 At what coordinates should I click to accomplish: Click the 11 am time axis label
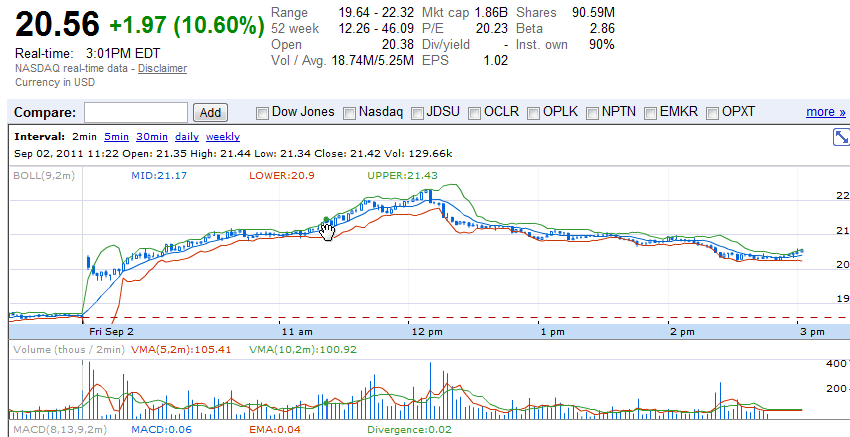click(x=297, y=331)
